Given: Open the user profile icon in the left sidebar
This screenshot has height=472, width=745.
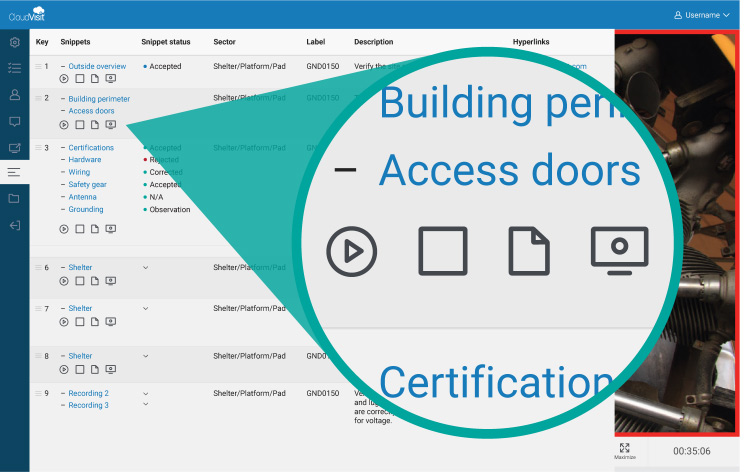Looking at the screenshot, I should pyautogui.click(x=15, y=95).
